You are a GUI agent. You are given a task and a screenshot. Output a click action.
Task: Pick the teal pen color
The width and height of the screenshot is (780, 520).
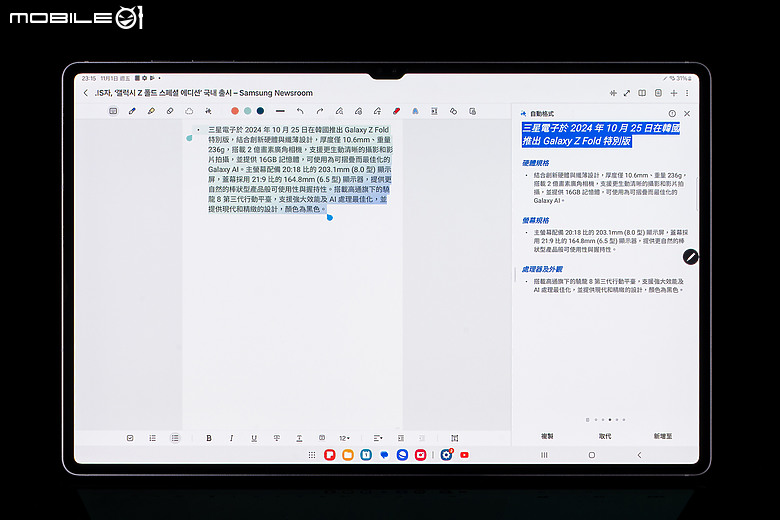247,111
